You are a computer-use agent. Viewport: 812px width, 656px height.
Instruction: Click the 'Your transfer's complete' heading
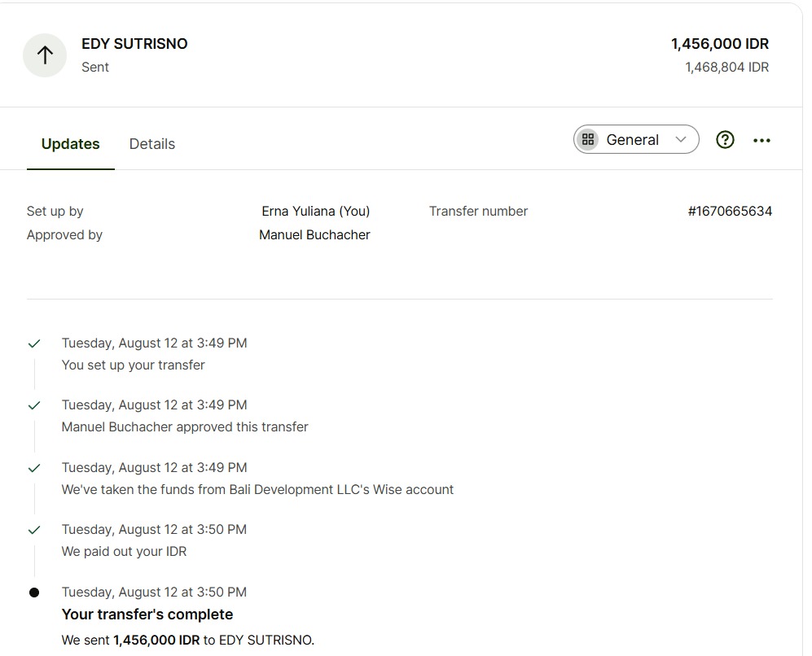(x=147, y=614)
